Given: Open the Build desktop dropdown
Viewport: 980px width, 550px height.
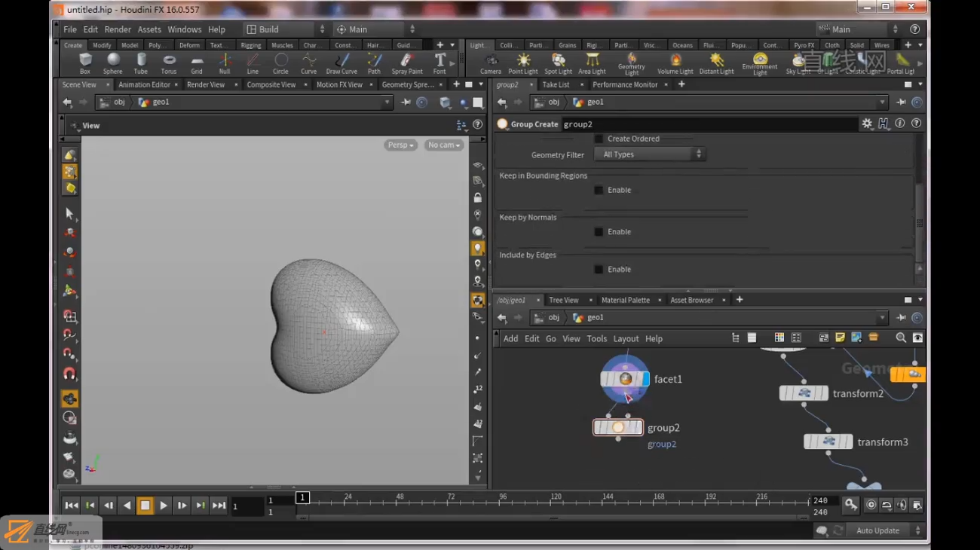Looking at the screenshot, I should tap(286, 29).
